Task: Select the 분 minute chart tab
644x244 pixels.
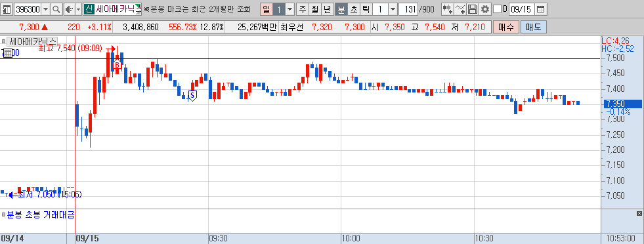Action: (x=341, y=9)
